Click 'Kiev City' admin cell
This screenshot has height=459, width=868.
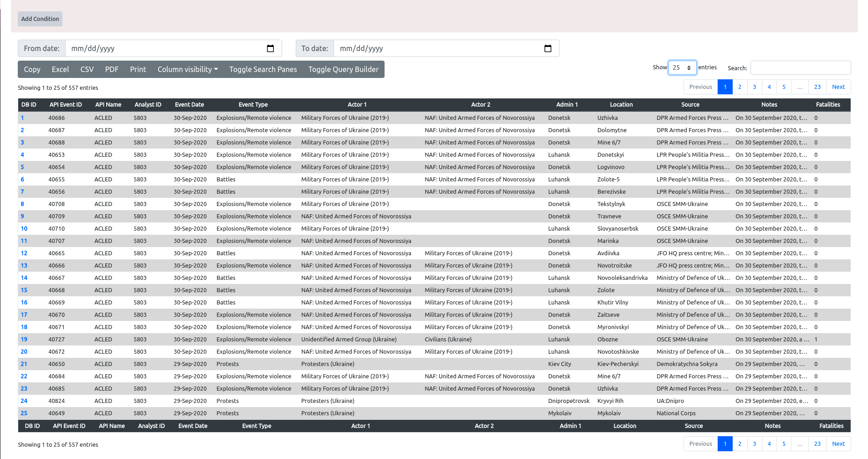[560, 364]
